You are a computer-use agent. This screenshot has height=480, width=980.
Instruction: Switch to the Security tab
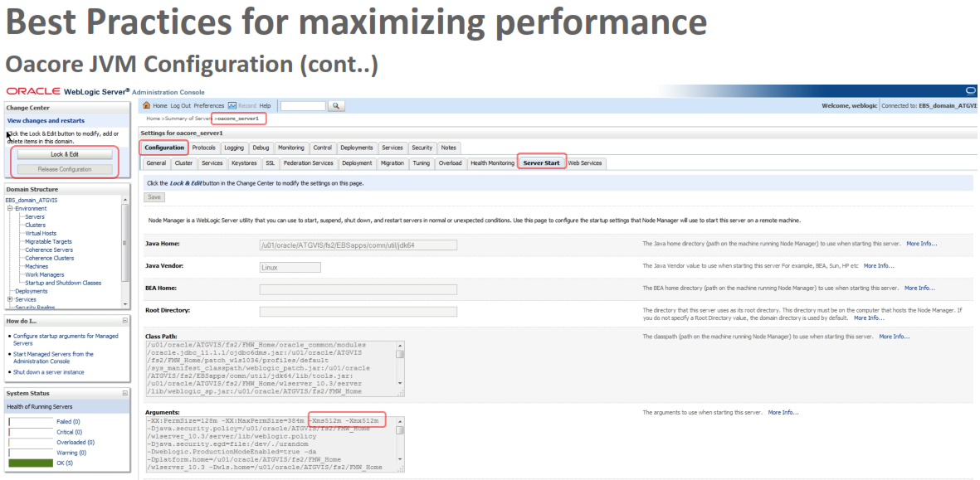pos(422,148)
